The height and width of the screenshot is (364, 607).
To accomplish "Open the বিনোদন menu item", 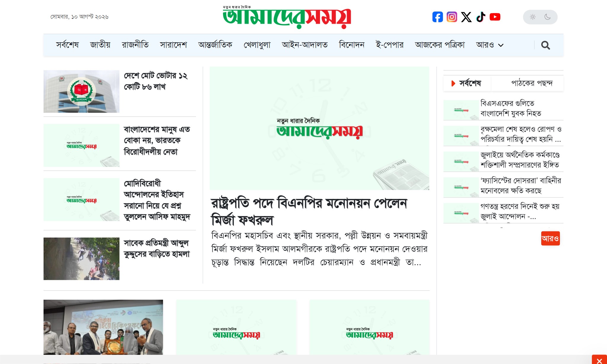I will tap(352, 45).
